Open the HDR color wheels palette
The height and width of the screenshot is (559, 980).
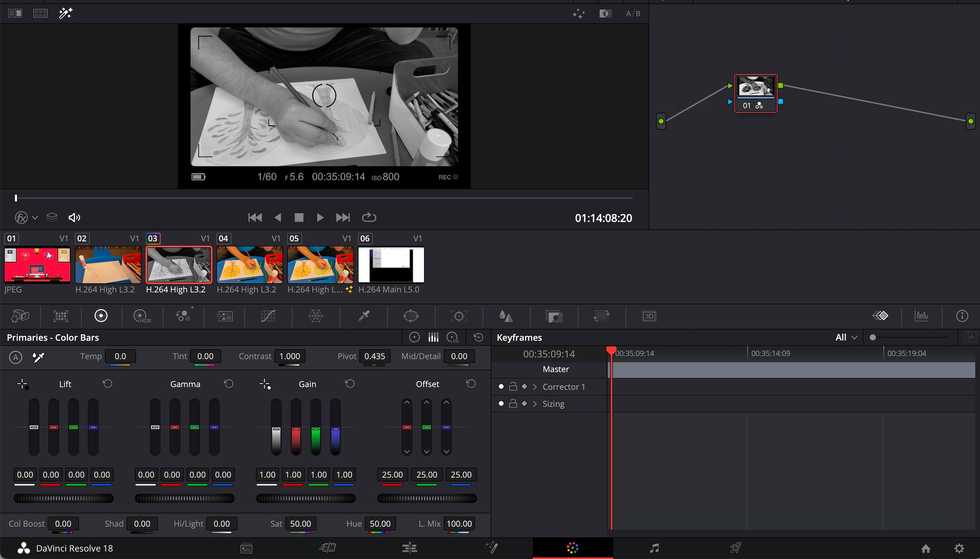coord(142,316)
